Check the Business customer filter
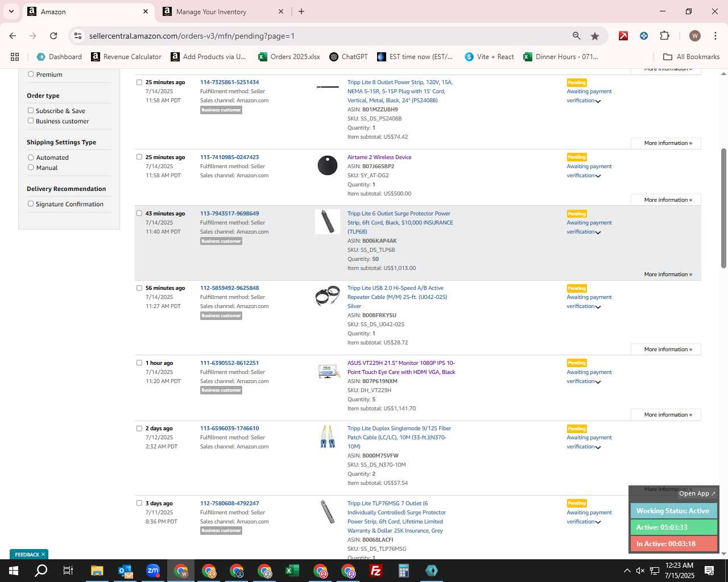The image size is (728, 582). (x=31, y=120)
